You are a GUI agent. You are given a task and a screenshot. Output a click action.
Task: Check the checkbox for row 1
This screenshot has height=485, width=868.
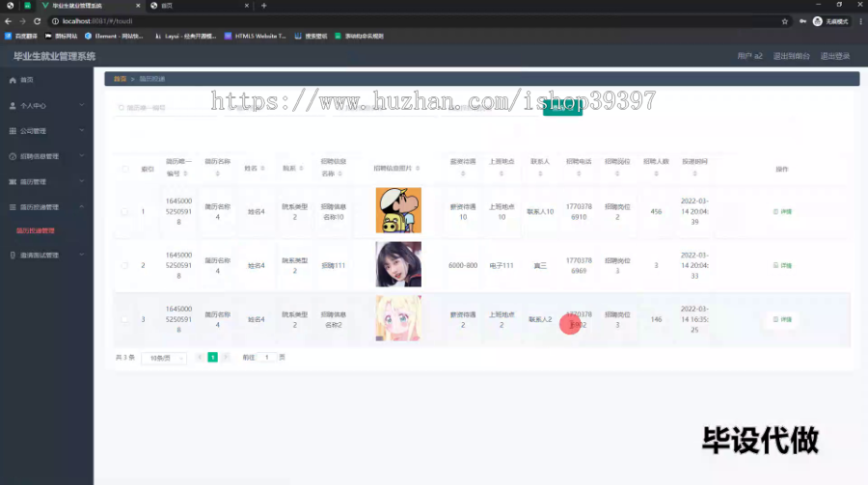coord(125,211)
